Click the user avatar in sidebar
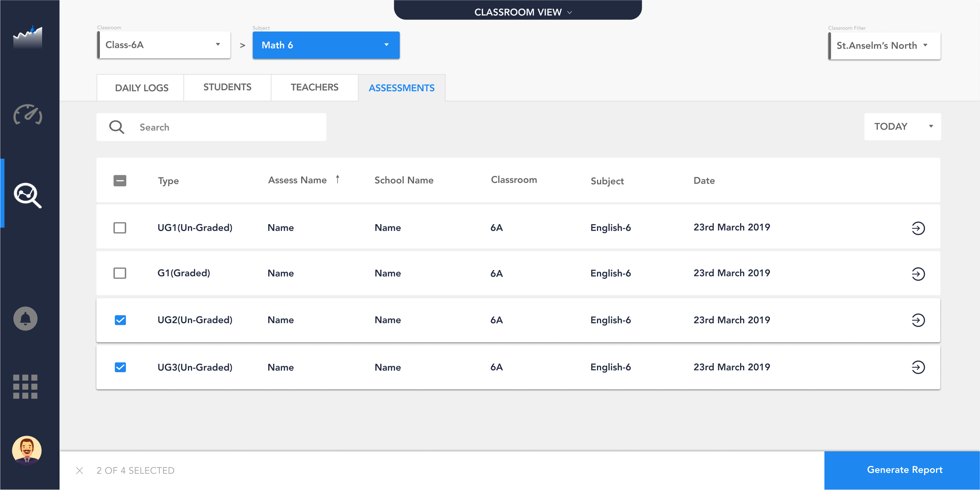980x490 pixels. pos(26,450)
